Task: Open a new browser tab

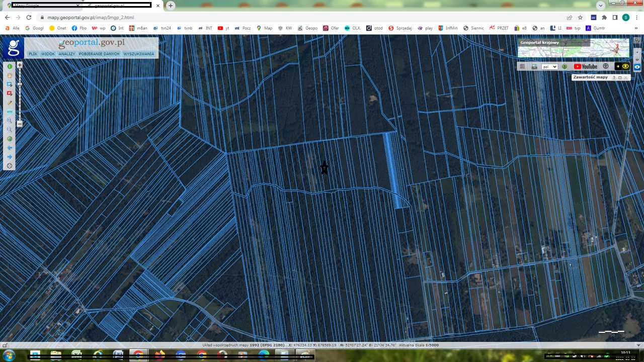Action: click(x=171, y=6)
